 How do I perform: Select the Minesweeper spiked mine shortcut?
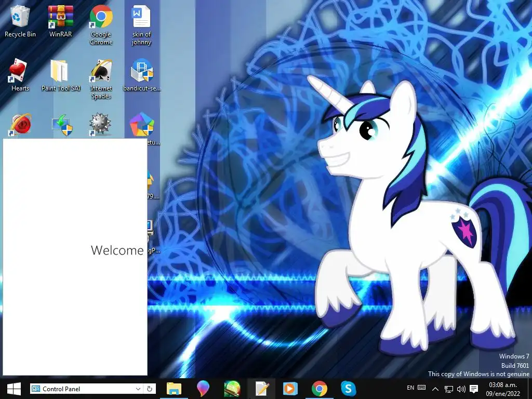[100, 125]
